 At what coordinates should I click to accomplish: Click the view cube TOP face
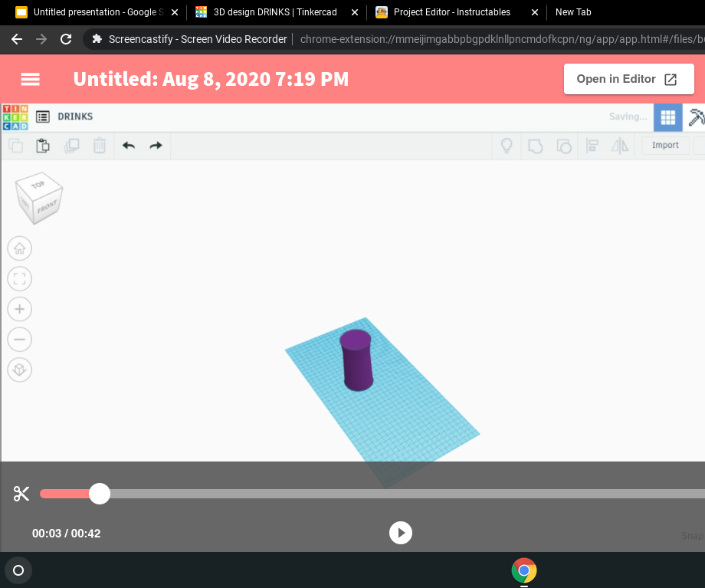click(38, 184)
